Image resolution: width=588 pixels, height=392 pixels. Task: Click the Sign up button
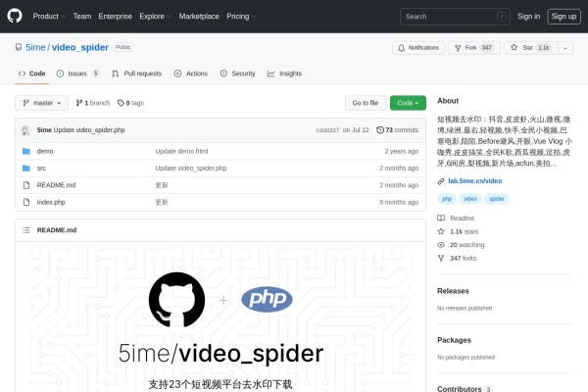click(563, 17)
